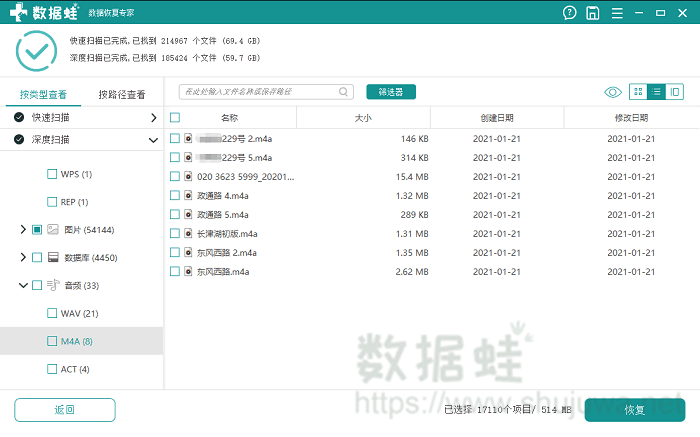Image resolution: width=700 pixels, height=437 pixels.
Task: Click the save scan result icon
Action: pyautogui.click(x=593, y=13)
